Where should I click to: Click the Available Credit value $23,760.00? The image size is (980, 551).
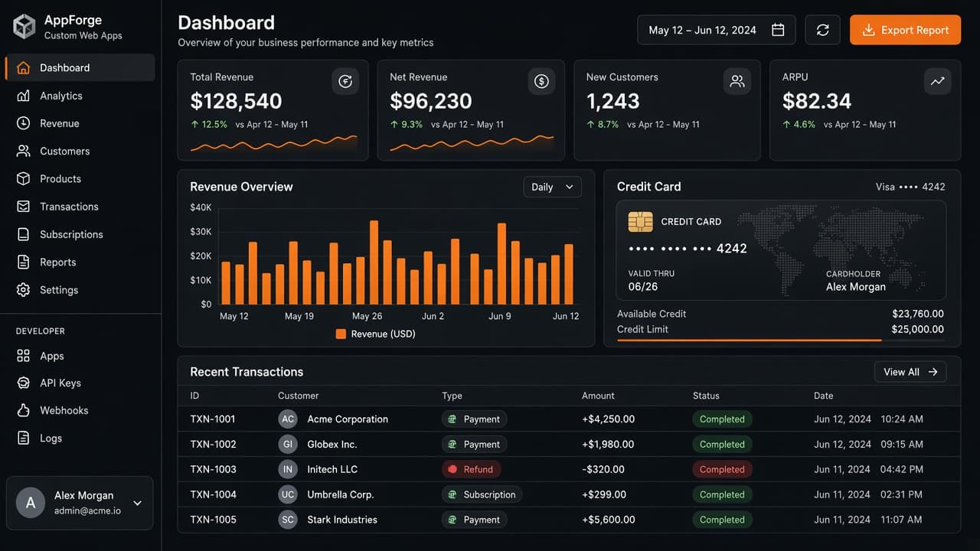pos(918,314)
